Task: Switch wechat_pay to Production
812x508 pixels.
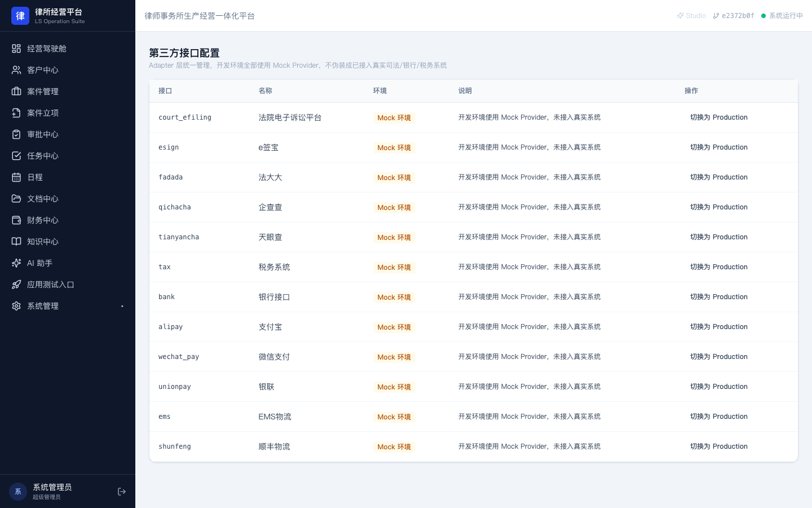Action: pos(719,357)
